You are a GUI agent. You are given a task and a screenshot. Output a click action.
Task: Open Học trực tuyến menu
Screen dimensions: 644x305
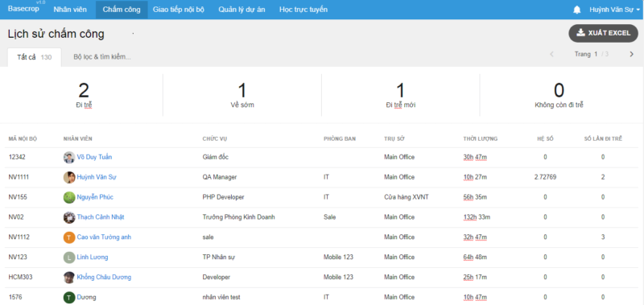click(x=303, y=10)
